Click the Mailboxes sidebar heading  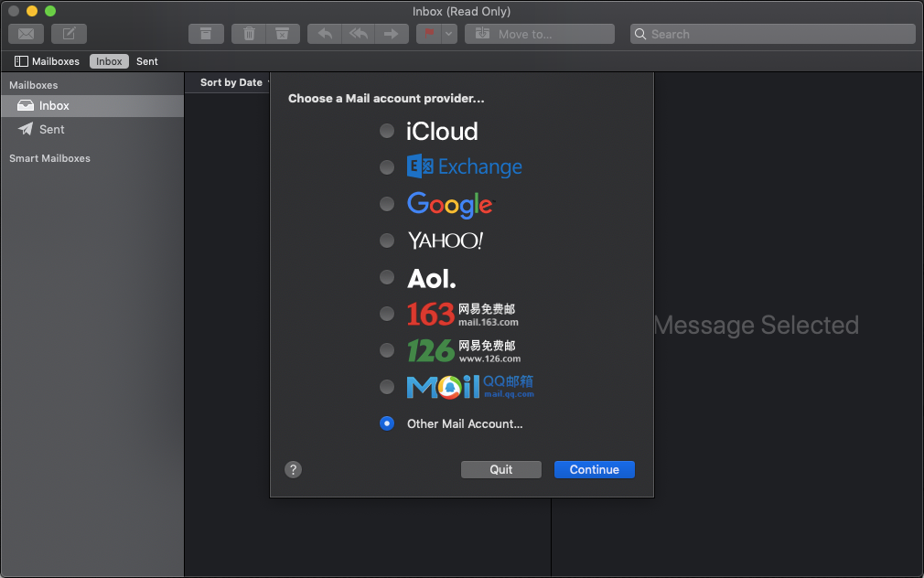[x=34, y=85]
